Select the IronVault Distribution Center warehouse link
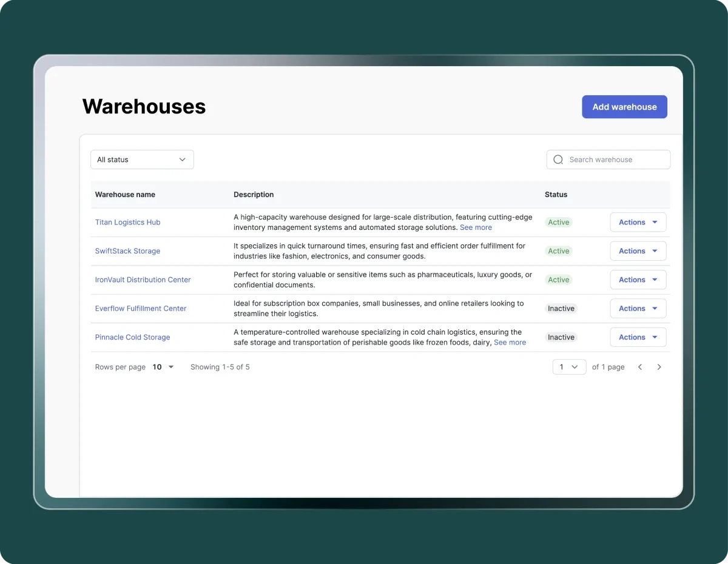The width and height of the screenshot is (728, 564). 143,280
